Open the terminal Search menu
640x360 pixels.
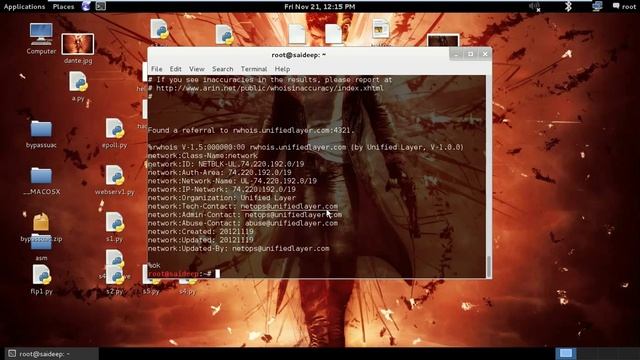222,69
